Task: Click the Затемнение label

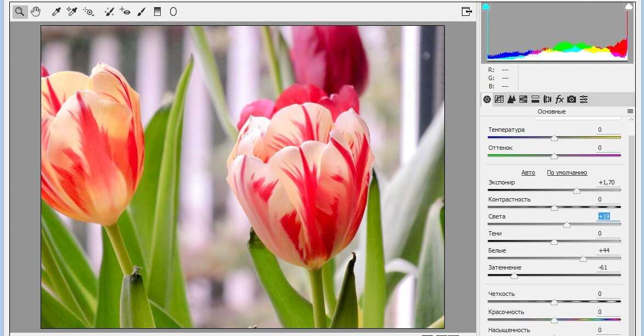Action: [x=505, y=268]
